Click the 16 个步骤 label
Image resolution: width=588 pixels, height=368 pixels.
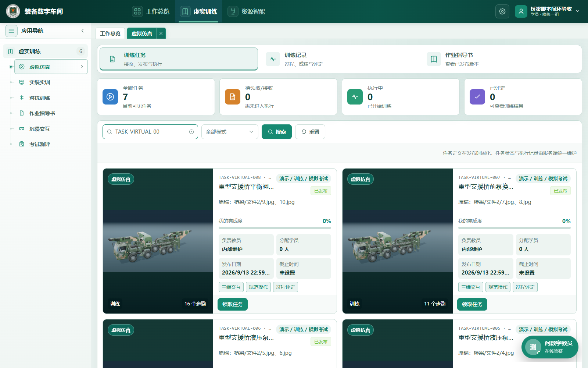click(195, 304)
